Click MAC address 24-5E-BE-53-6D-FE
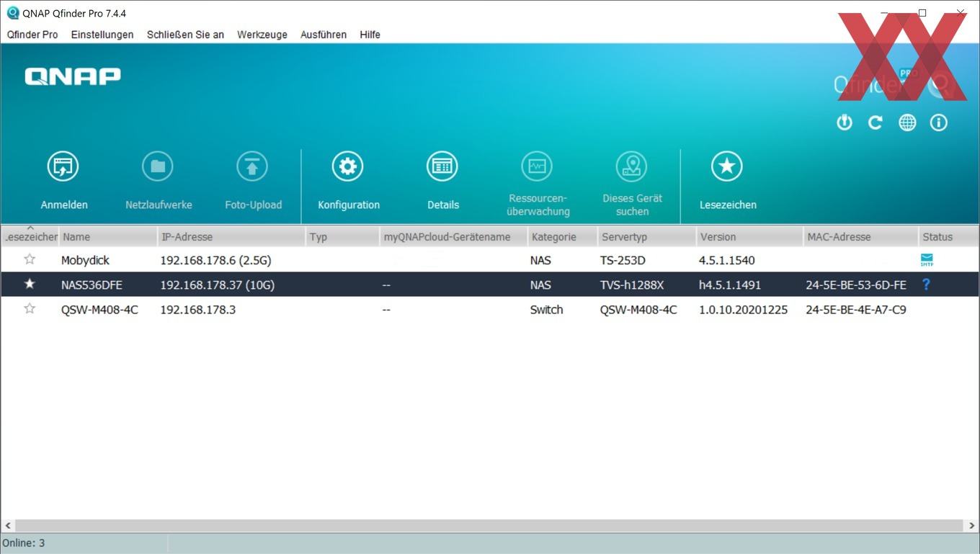Viewport: 980px width, 554px height. click(x=856, y=285)
